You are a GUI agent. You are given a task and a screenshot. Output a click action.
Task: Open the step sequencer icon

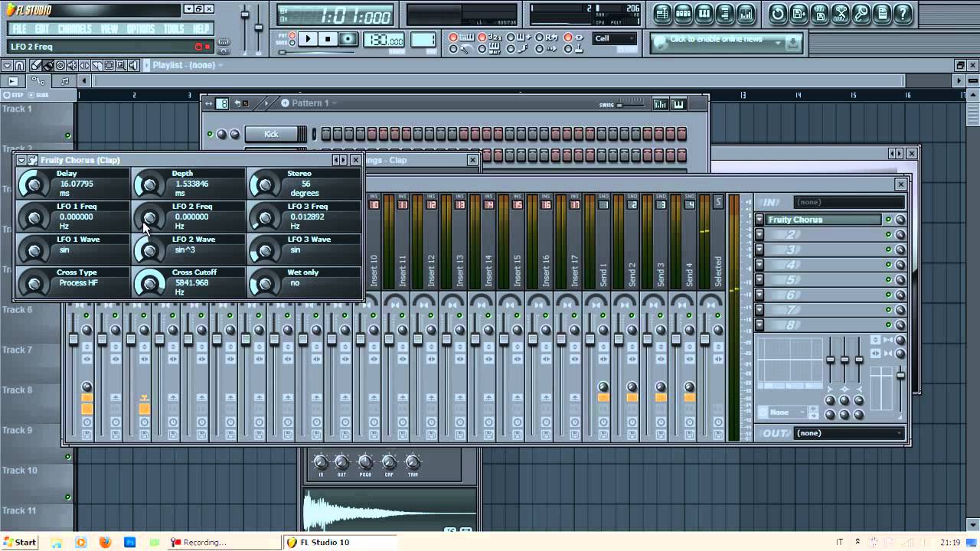pyautogui.click(x=684, y=14)
